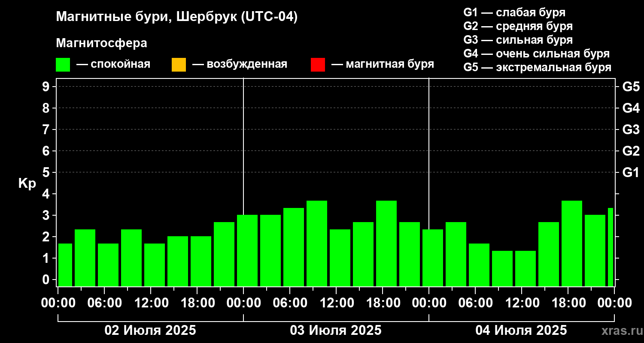Click the Kp axis value '7'
644x343 pixels.
click(x=47, y=129)
